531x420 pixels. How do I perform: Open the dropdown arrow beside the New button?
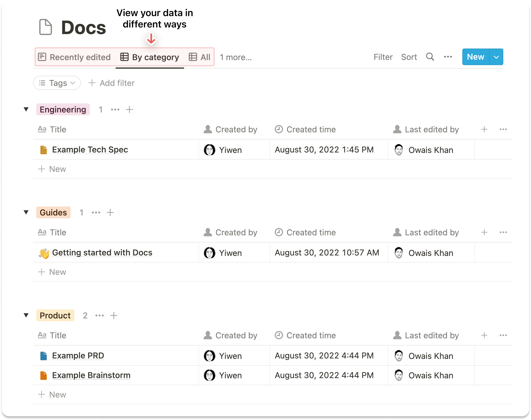coord(496,57)
